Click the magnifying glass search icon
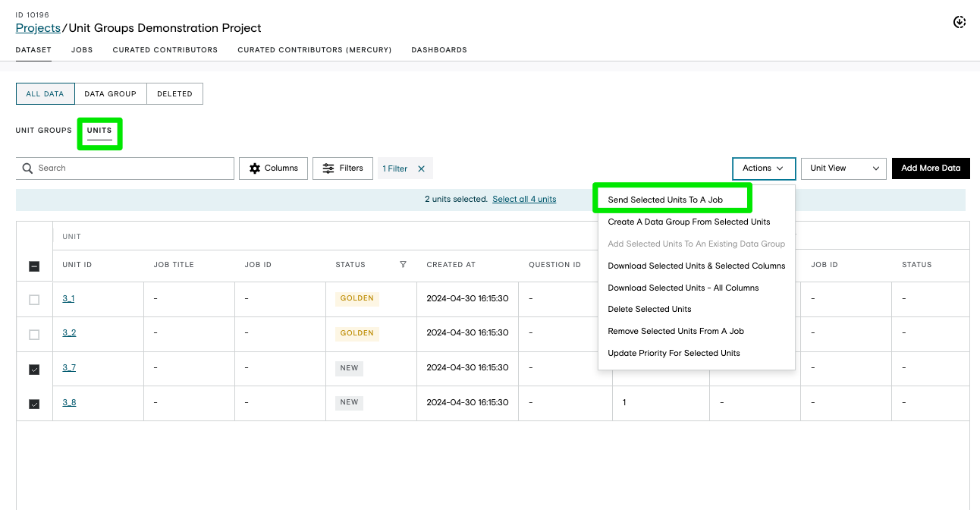 click(28, 168)
